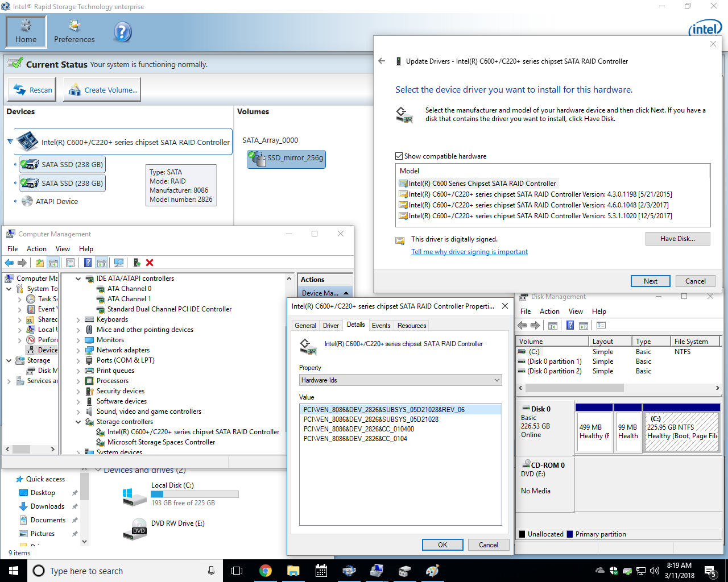
Task: Open View menu in Computer Management
Action: 63,248
